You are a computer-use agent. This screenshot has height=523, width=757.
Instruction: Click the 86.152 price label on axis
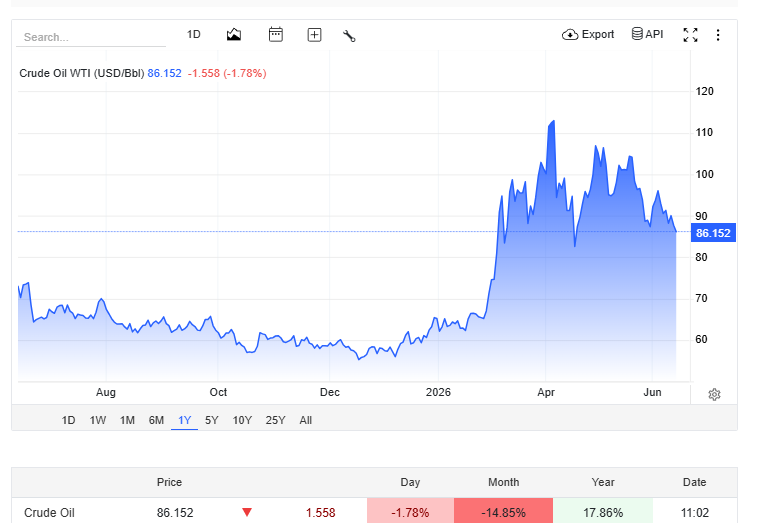(x=713, y=233)
